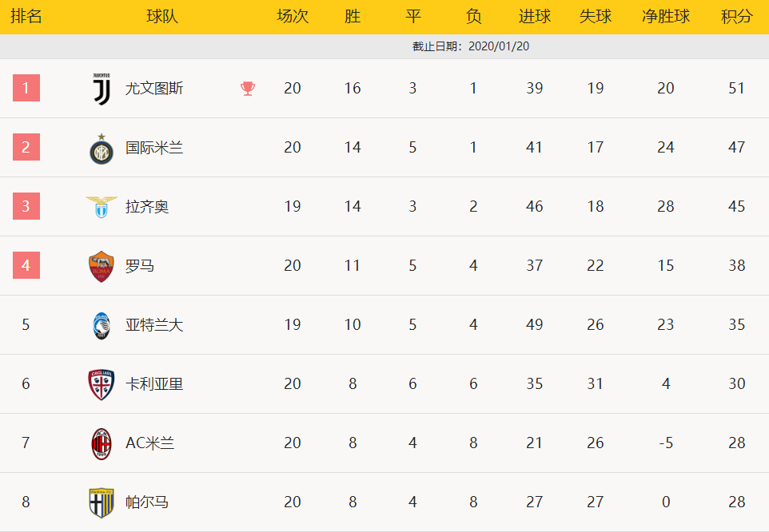The image size is (769, 532).
Task: Select the 拉齐奥 team name
Action: pos(147,207)
